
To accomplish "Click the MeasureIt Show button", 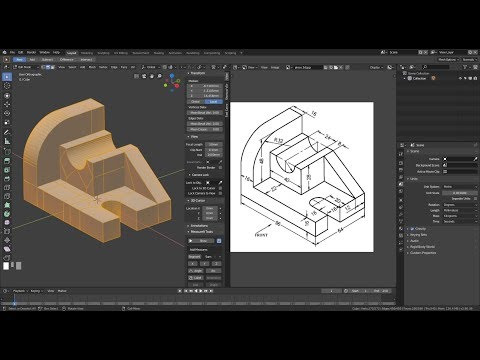I will 201,241.
